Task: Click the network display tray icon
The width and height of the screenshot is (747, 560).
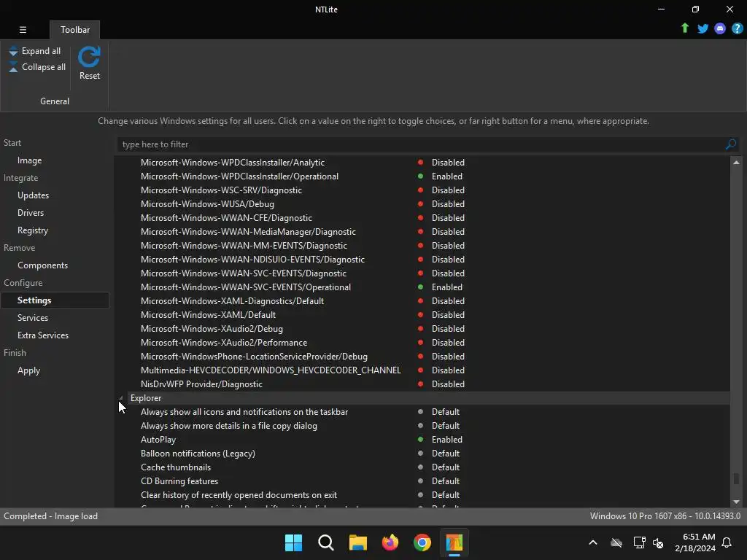Action: pos(639,542)
